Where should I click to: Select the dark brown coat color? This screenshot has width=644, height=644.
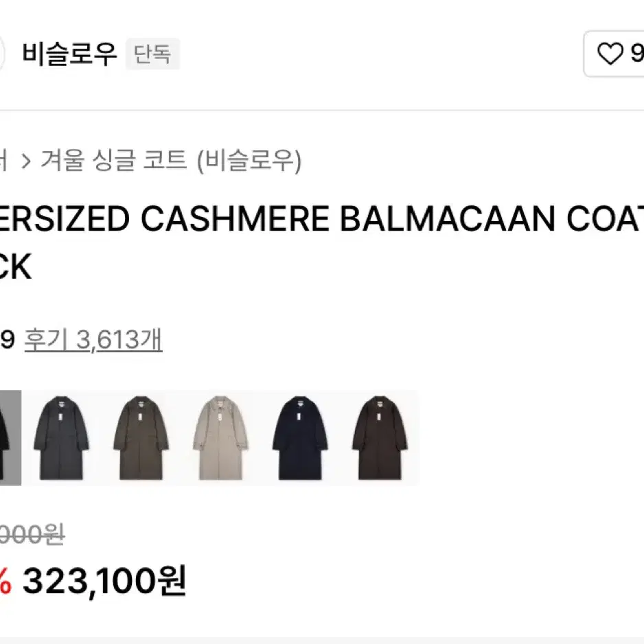(x=380, y=438)
